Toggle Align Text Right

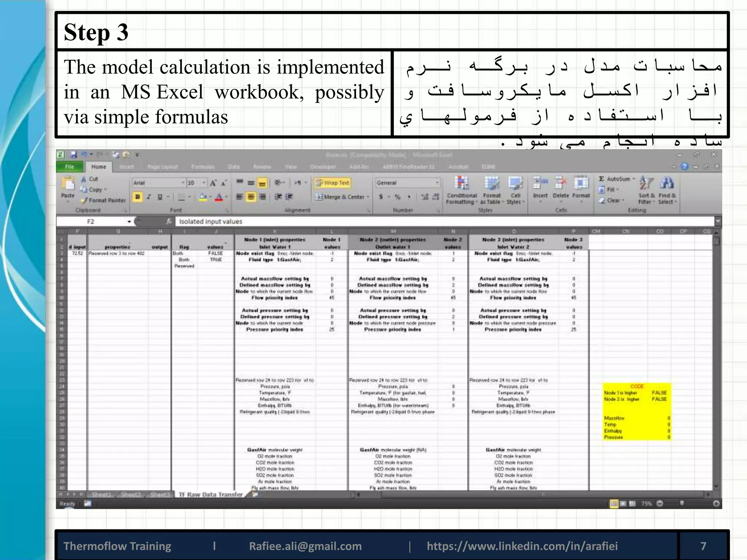point(262,197)
